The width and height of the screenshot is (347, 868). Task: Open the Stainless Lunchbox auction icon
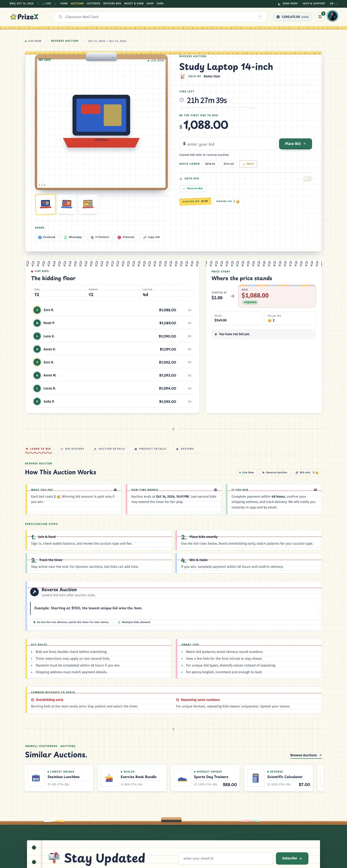click(36, 778)
